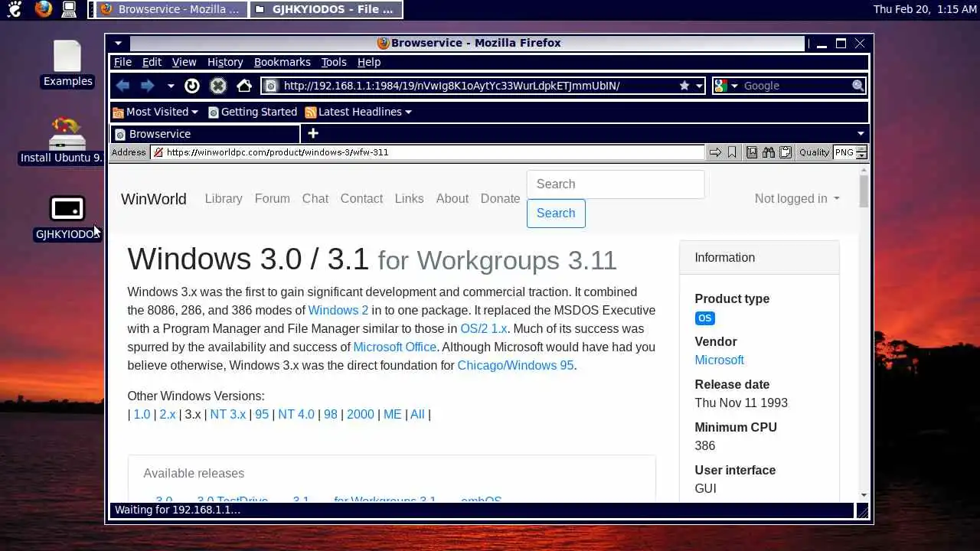
Task: Stop loading with the stop icon
Action: click(x=218, y=86)
